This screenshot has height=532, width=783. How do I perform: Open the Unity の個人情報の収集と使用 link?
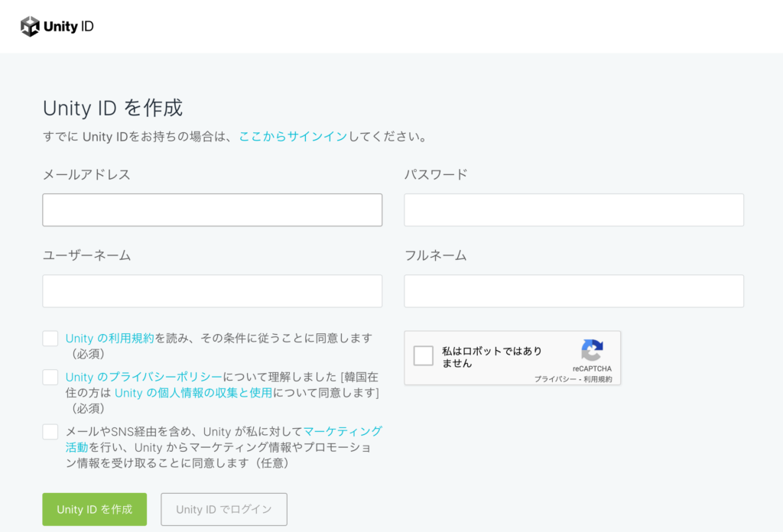coord(193,393)
